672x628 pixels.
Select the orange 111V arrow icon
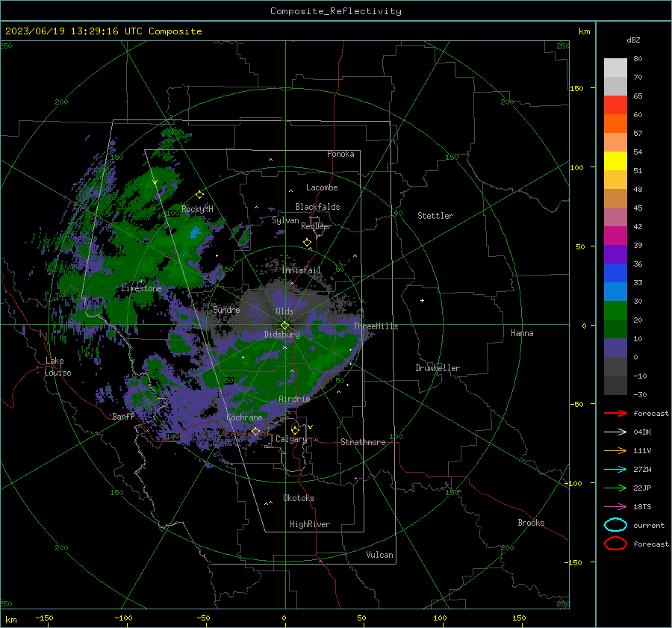point(615,450)
